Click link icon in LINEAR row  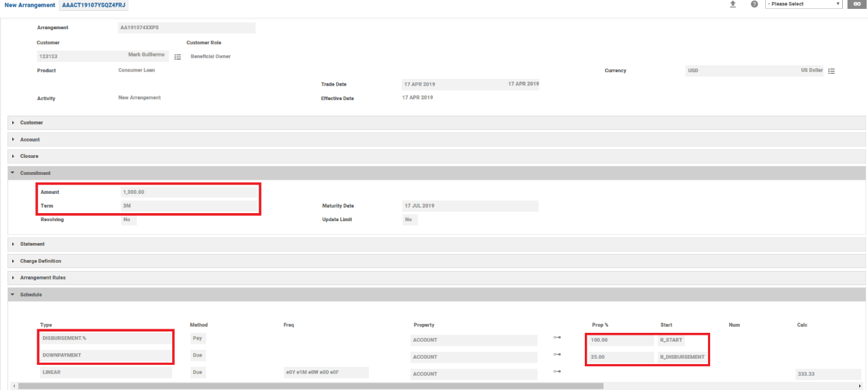click(x=557, y=371)
